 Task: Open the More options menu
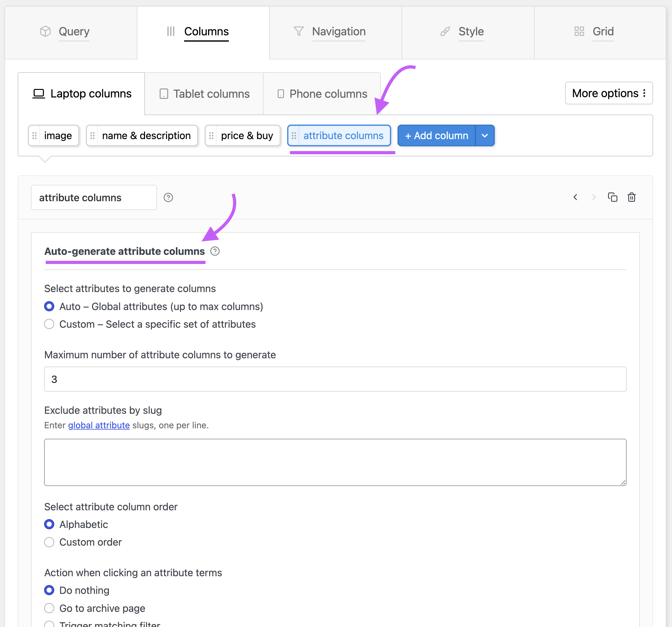click(x=609, y=93)
